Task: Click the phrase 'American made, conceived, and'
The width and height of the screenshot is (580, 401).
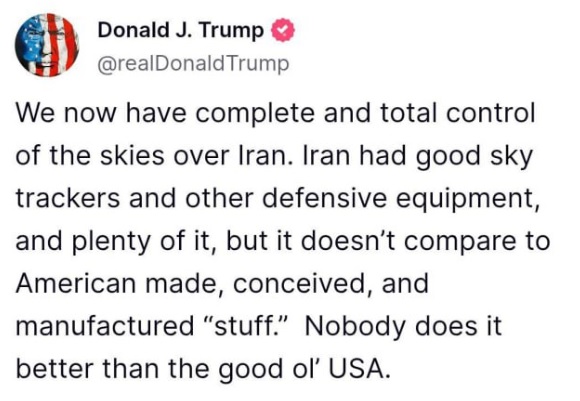Action: pos(222,284)
